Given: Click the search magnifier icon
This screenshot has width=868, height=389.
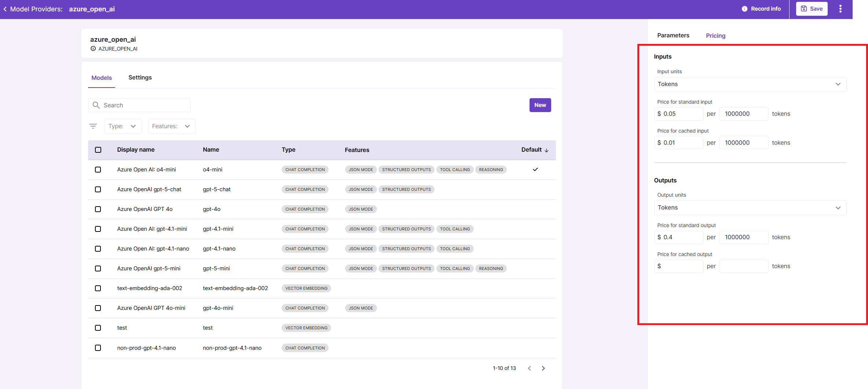Looking at the screenshot, I should (96, 105).
